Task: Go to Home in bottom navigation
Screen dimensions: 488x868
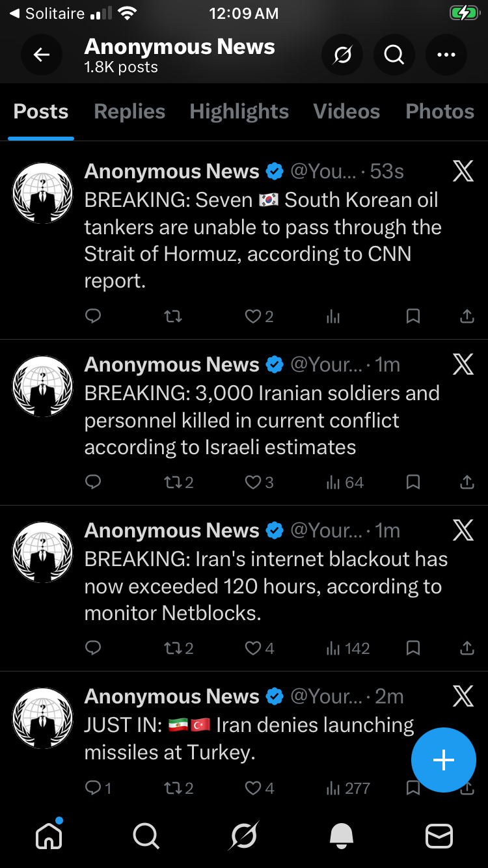Action: tap(49, 836)
